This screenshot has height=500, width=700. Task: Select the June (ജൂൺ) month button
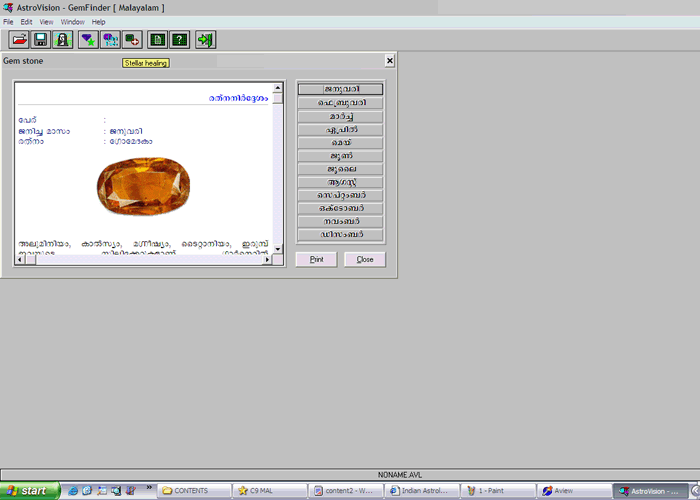[x=340, y=156]
